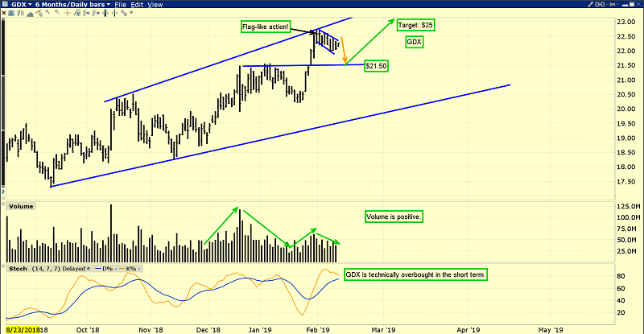Click the chain link group icon
Image resolution: width=644 pixels, height=334 pixels.
600,4
